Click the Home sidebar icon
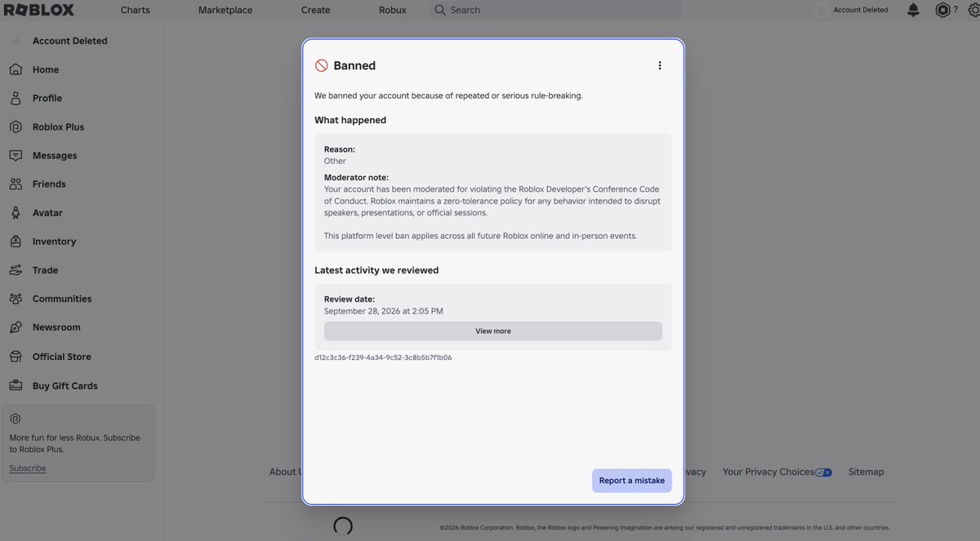This screenshot has height=541, width=980. click(x=16, y=69)
